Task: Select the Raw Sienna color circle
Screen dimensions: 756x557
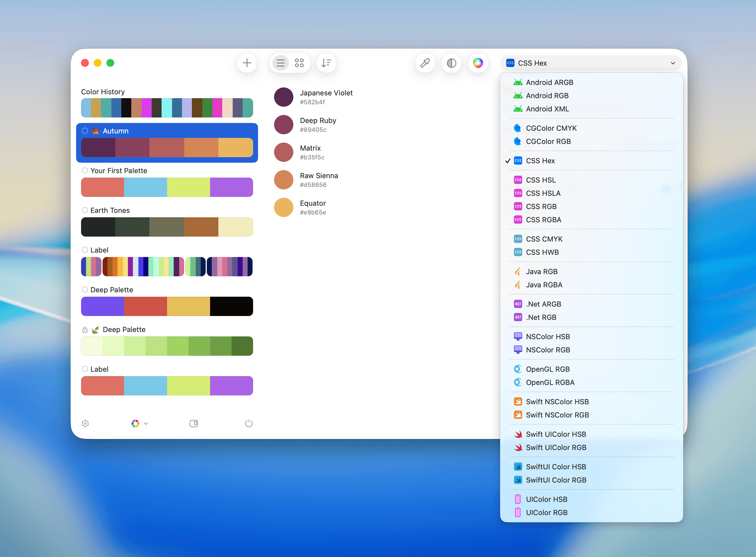Action: tap(283, 180)
